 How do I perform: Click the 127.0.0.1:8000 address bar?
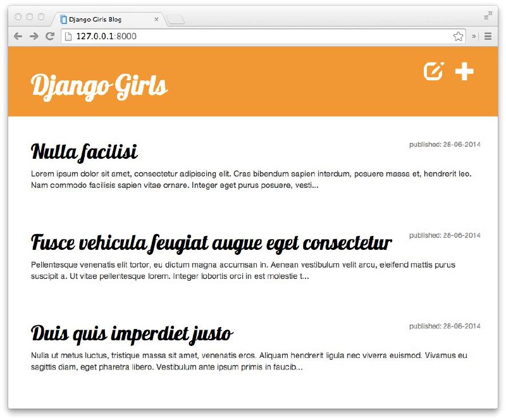point(263,36)
